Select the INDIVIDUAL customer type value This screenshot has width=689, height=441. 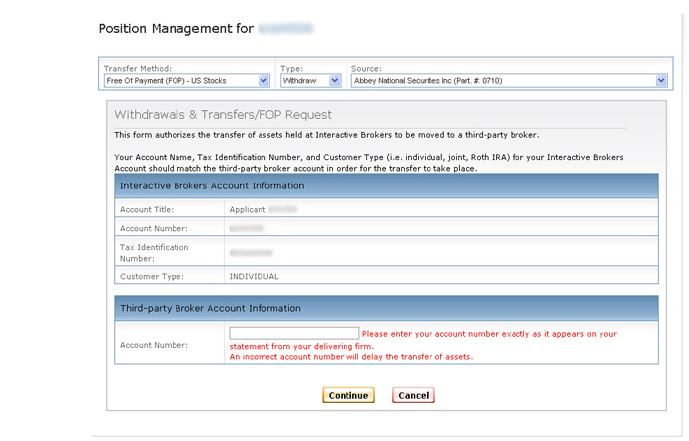click(x=254, y=276)
